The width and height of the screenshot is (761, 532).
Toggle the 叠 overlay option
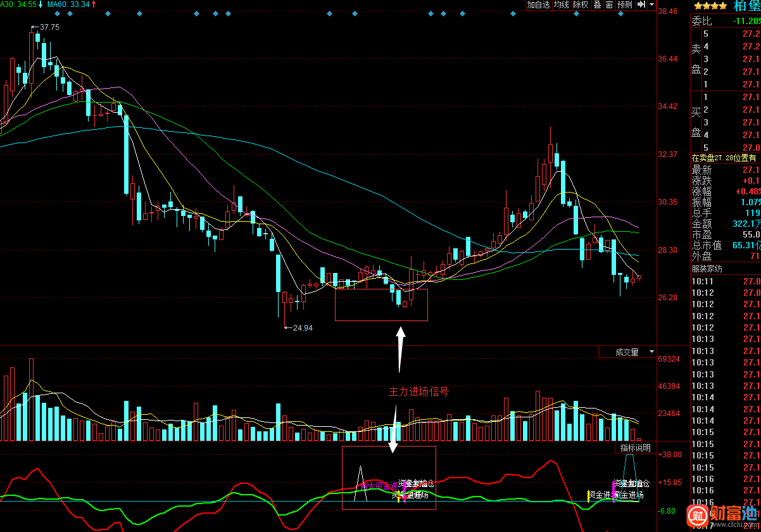click(x=597, y=4)
